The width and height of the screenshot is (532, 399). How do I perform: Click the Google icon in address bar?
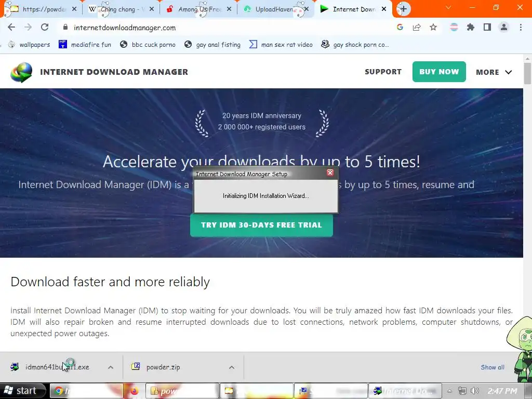point(400,27)
